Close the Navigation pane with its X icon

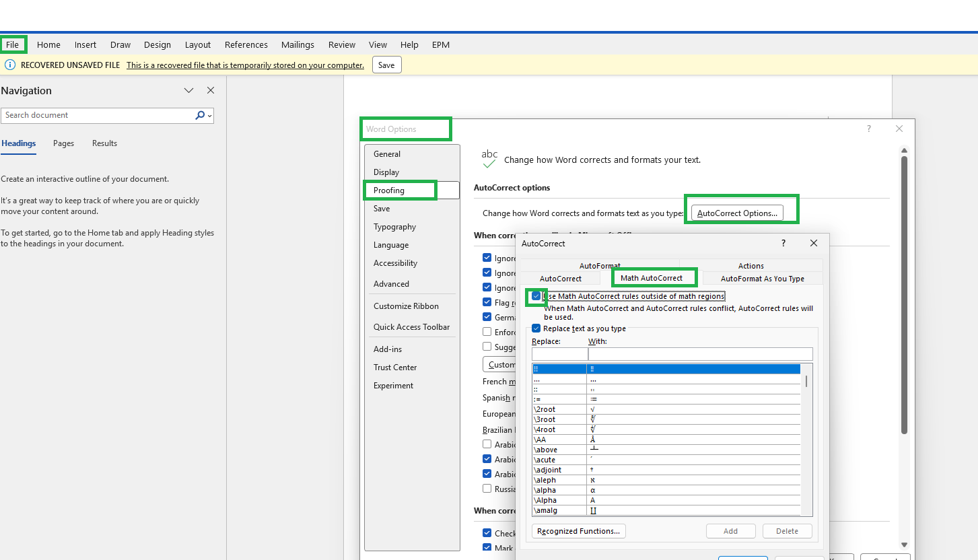(210, 90)
